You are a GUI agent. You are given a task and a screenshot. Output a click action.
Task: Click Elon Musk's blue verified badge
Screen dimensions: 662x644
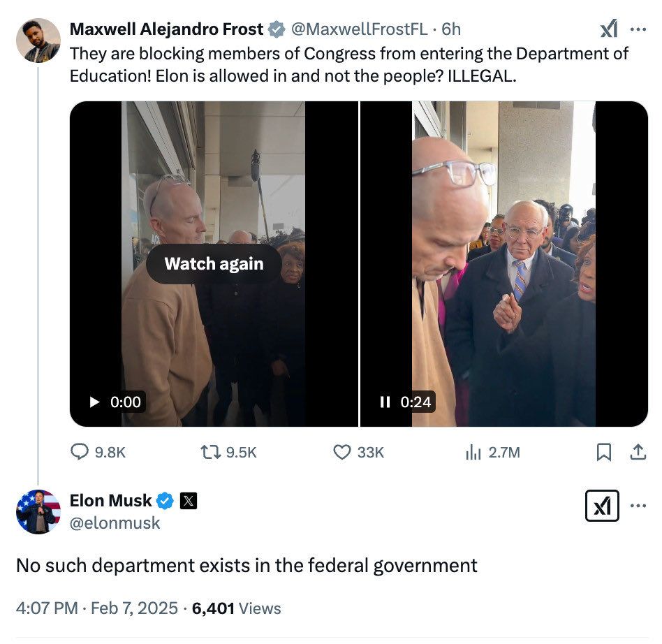click(x=165, y=500)
